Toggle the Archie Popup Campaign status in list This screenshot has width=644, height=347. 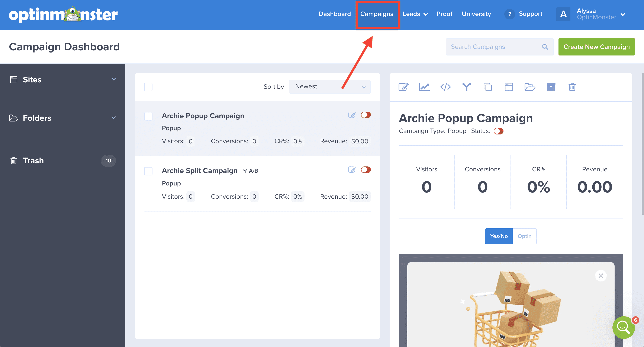pyautogui.click(x=366, y=115)
